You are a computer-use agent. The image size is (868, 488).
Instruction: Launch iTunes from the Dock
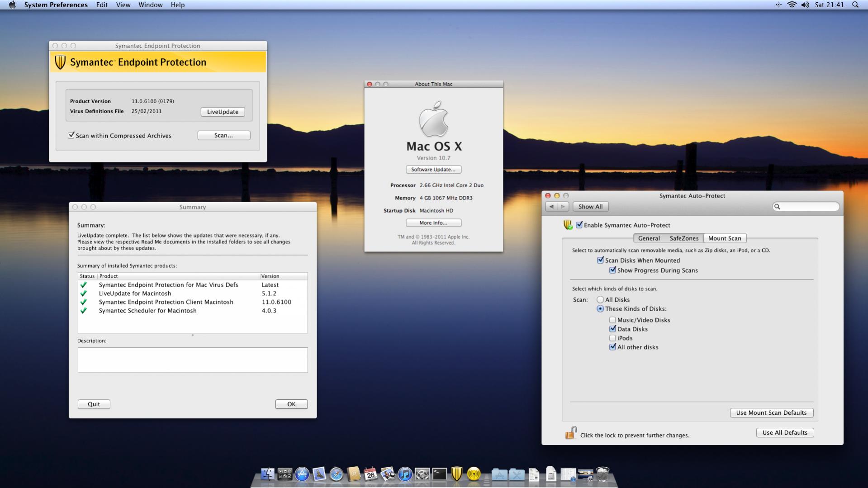pos(405,474)
